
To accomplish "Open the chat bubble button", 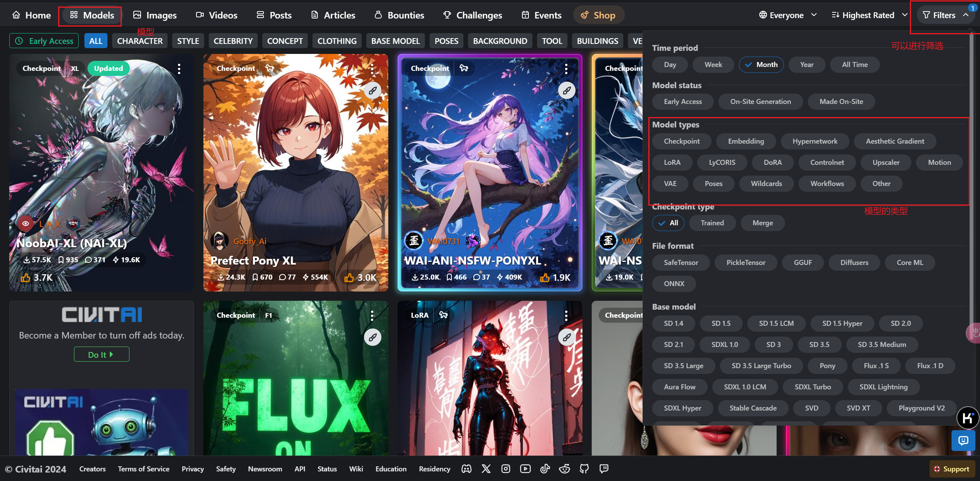I will tap(963, 440).
